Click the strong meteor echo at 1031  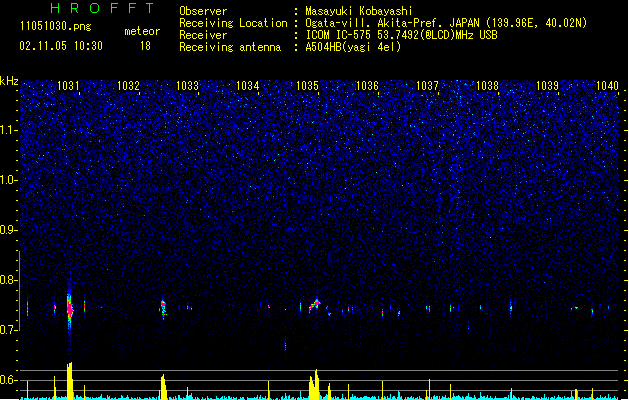pos(70,310)
